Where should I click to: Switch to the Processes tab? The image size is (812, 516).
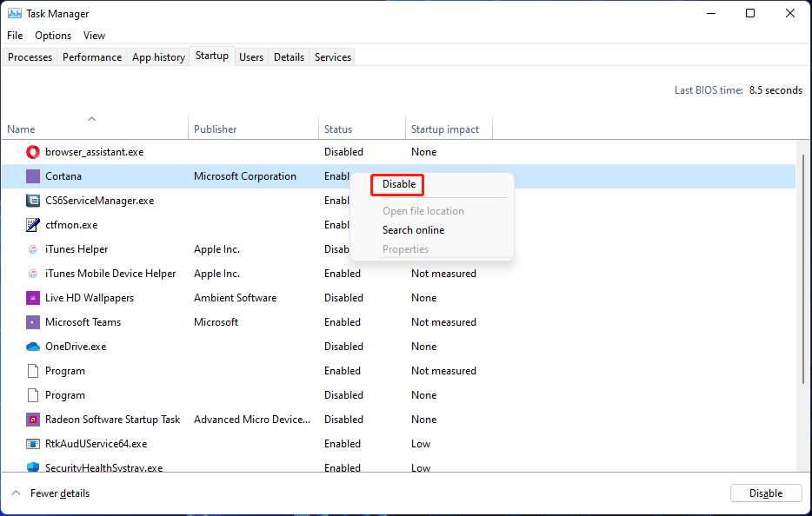click(30, 57)
